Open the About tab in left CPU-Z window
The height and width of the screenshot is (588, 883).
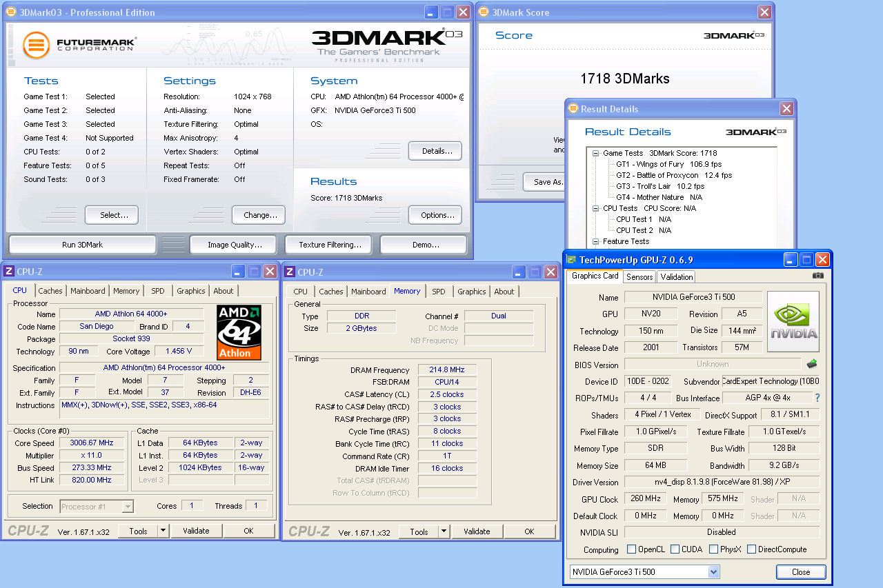pyautogui.click(x=224, y=291)
